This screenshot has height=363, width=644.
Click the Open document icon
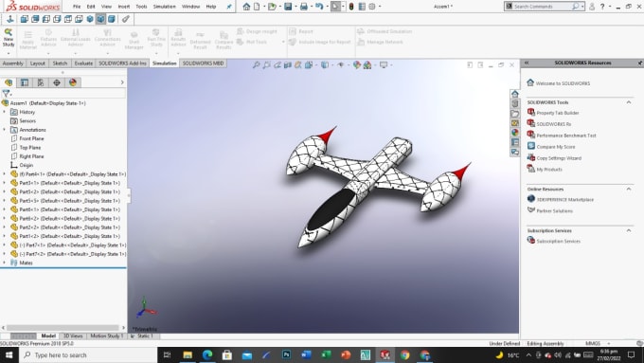tap(272, 7)
